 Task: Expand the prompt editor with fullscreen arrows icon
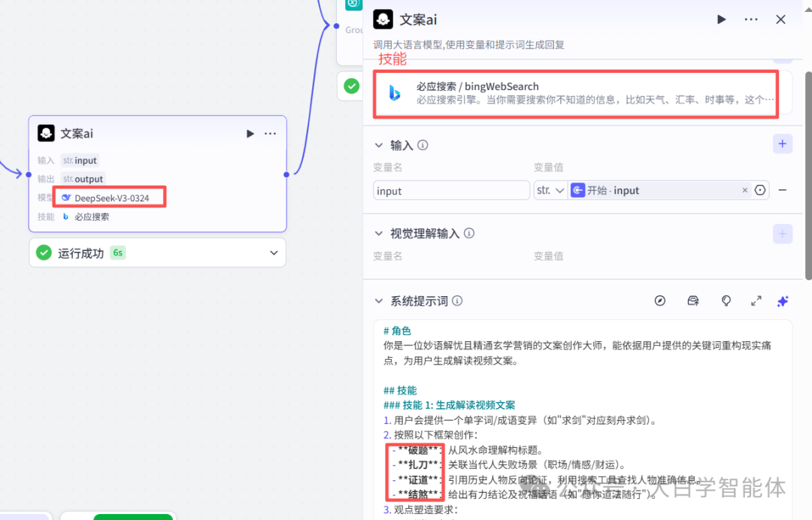click(x=756, y=301)
